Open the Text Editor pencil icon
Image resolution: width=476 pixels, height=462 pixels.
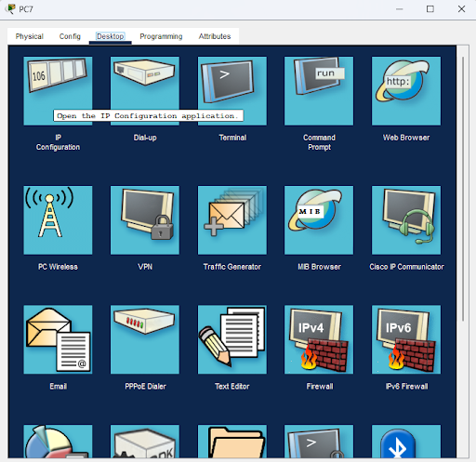click(x=232, y=339)
